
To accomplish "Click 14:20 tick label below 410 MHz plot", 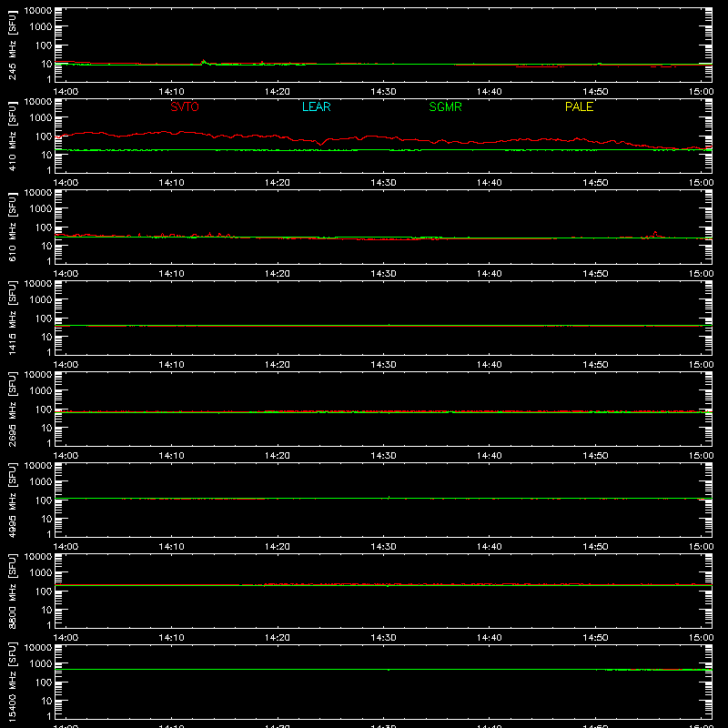I will (278, 183).
